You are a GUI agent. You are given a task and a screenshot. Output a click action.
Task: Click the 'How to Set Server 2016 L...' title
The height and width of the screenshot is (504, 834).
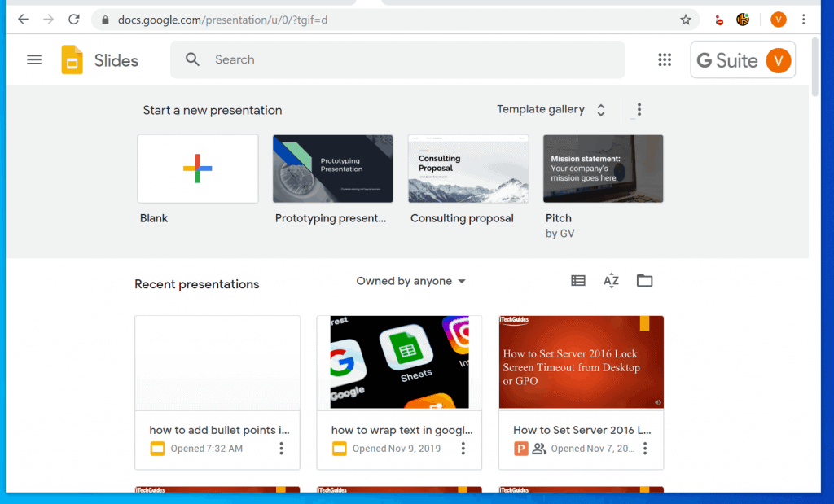(582, 430)
